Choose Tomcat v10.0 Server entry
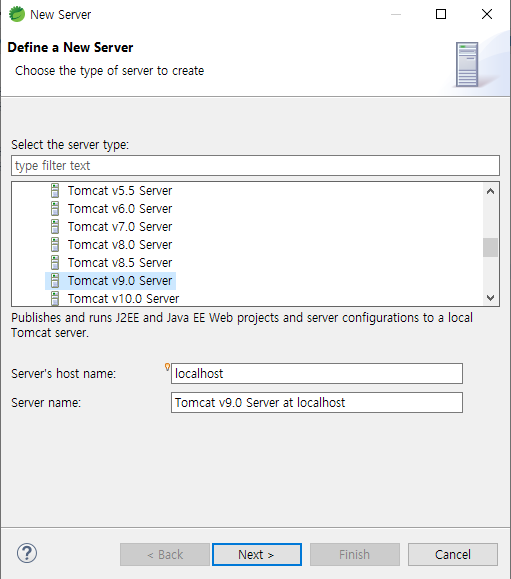Screen dimensions: 511x579 click(123, 298)
